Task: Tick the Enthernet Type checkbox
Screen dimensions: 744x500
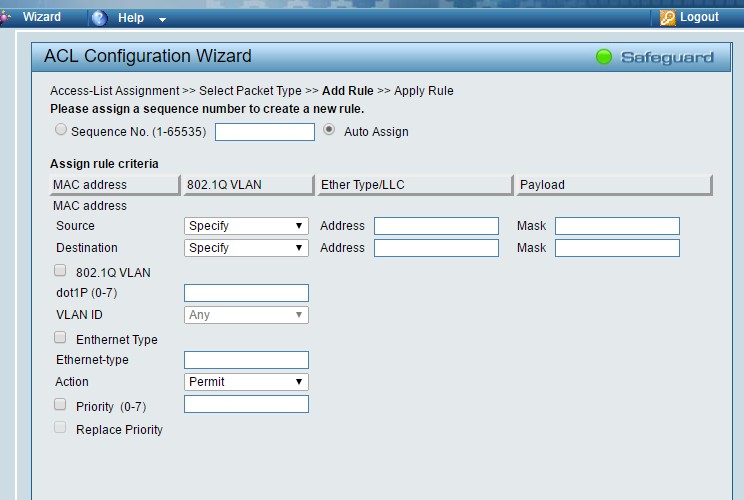Action: [60, 338]
